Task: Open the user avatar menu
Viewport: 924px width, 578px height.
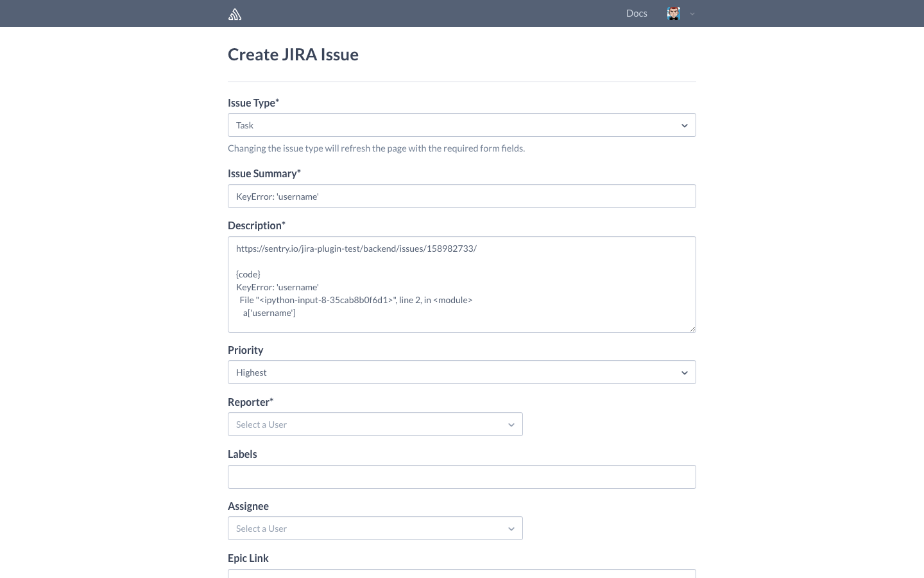Action: 673,13
